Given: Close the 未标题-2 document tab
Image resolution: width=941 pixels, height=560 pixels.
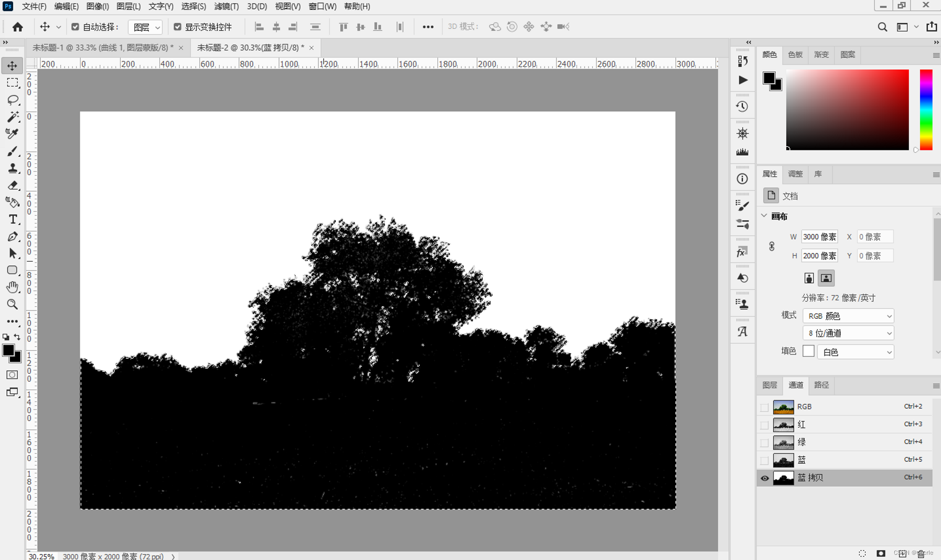Looking at the screenshot, I should tap(312, 48).
